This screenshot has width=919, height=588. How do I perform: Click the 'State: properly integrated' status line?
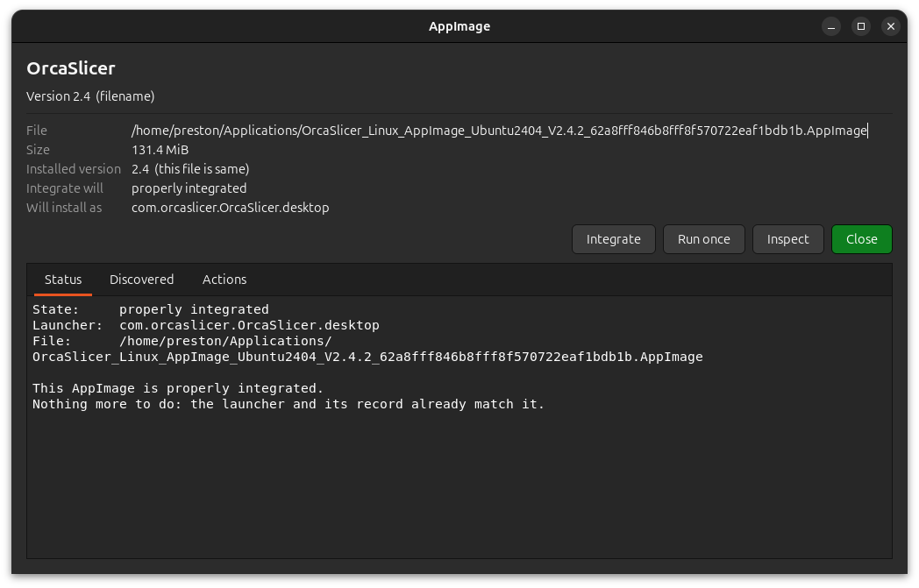pos(151,309)
